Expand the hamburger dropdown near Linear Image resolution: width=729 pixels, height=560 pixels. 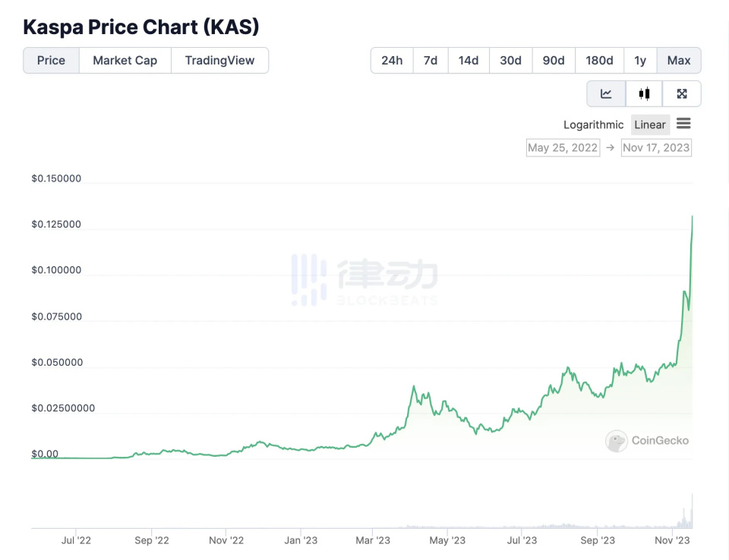pyautogui.click(x=683, y=124)
